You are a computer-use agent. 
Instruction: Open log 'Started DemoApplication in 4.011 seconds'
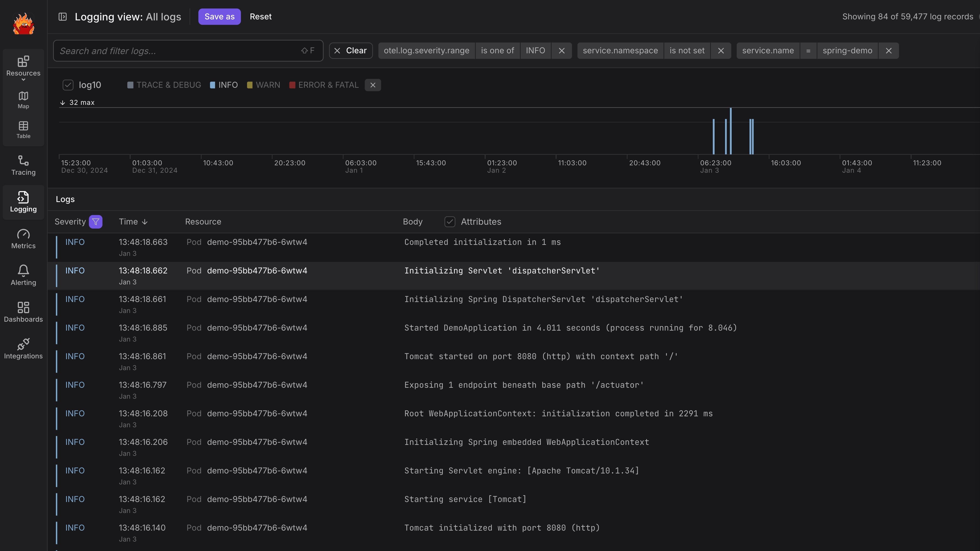pos(513,333)
